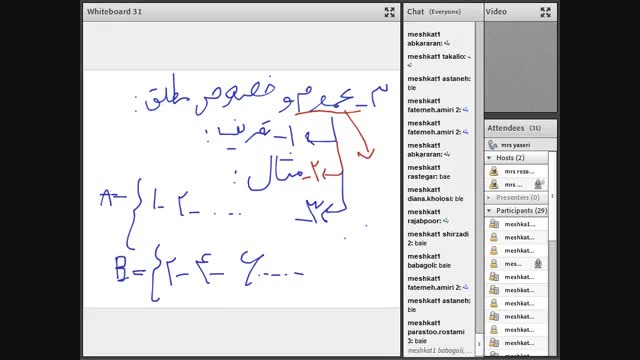The image size is (640, 360).
Task: Click the Everyone label in Chat header
Action: click(445, 12)
